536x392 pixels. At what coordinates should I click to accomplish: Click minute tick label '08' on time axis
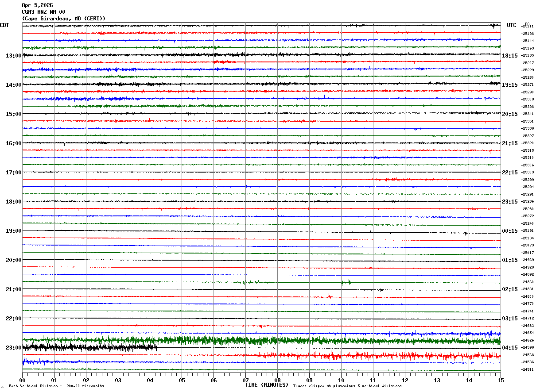coord(277,380)
